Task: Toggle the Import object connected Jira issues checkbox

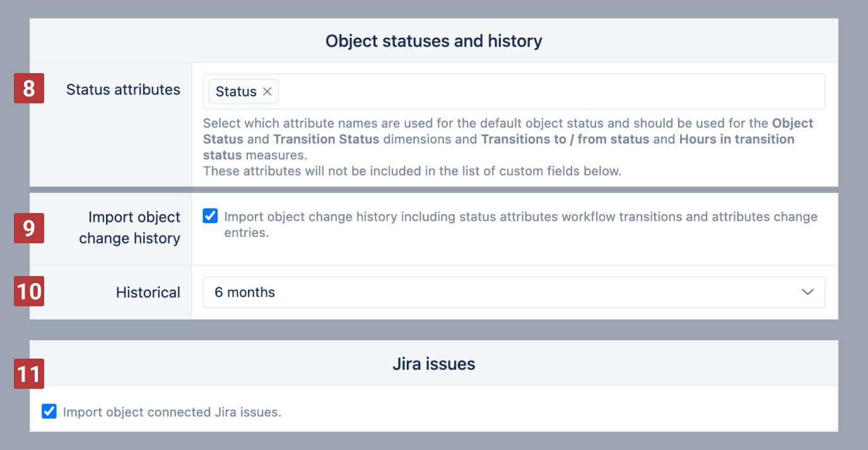Action: tap(49, 412)
